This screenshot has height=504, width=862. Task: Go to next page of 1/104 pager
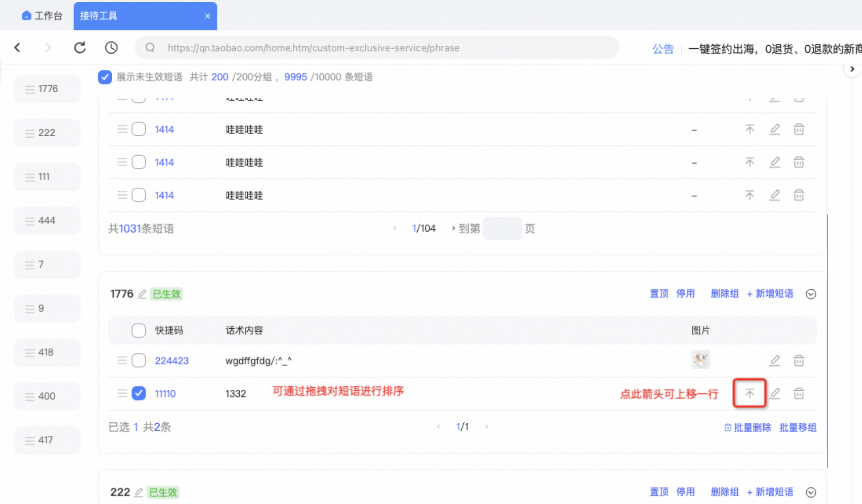click(453, 228)
